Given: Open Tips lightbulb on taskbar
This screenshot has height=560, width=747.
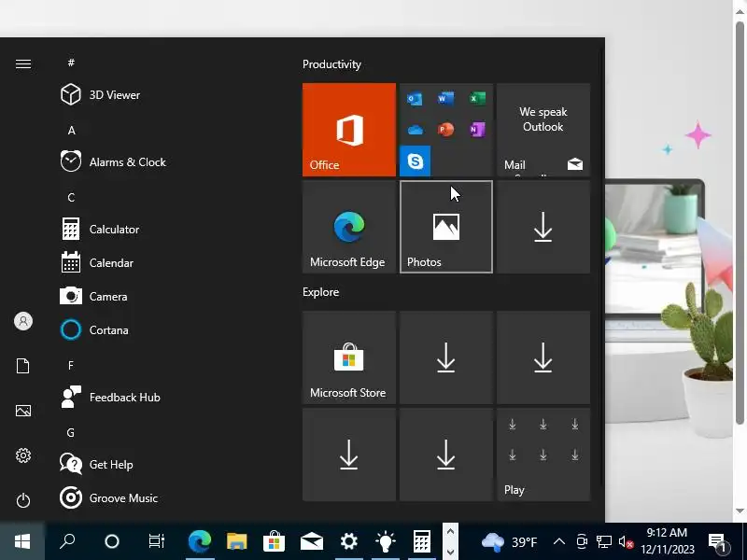Looking at the screenshot, I should pos(386,541).
